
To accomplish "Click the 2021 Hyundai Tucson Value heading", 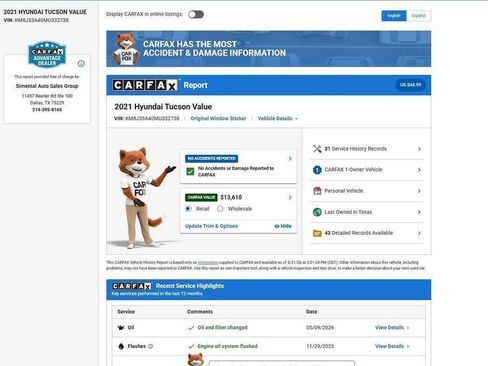I will coord(163,107).
